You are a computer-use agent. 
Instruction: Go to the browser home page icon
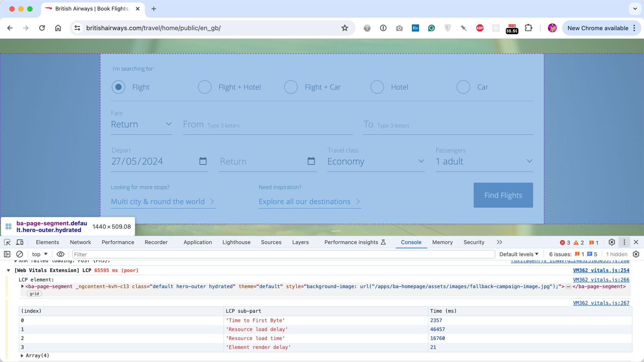coord(58,28)
